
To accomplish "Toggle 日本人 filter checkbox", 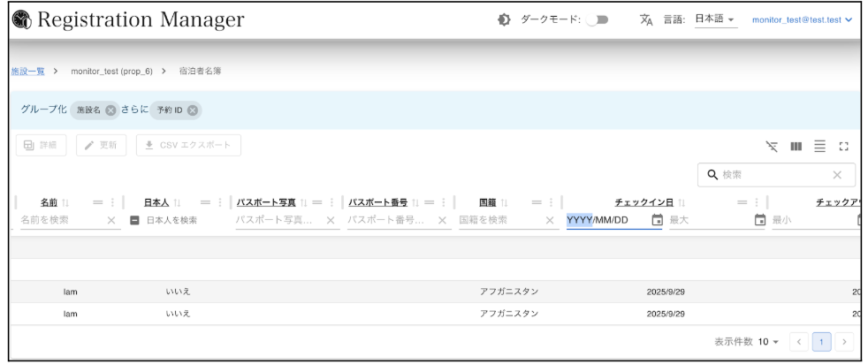I will tap(134, 220).
